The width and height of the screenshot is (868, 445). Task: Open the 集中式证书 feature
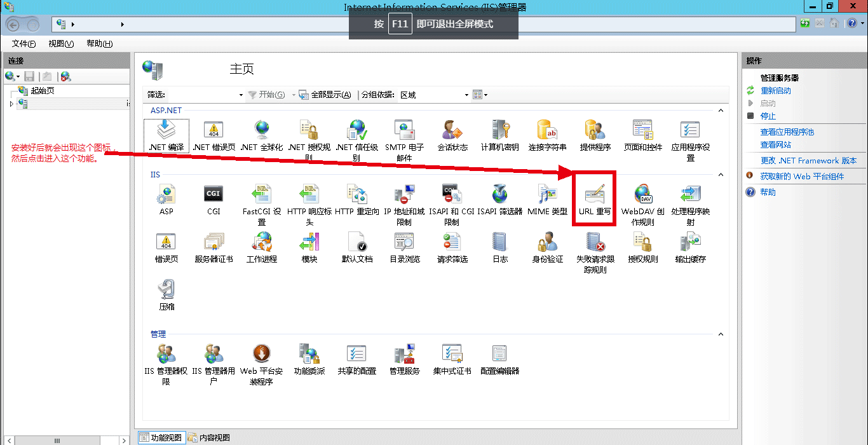point(452,360)
